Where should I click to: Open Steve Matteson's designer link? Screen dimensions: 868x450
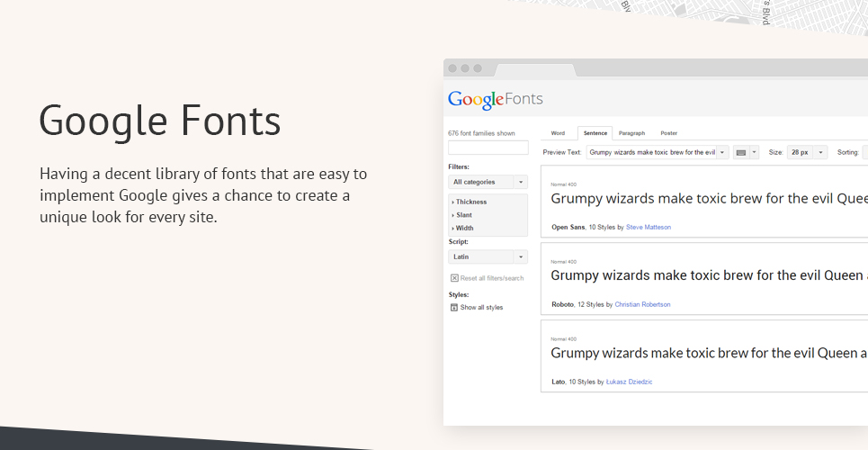[649, 227]
